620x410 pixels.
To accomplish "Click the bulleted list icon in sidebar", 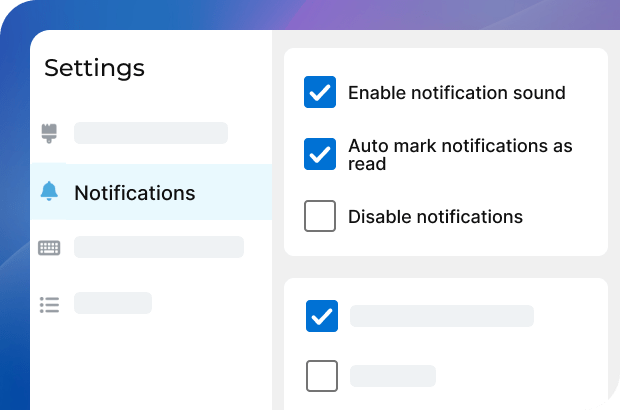I will [x=49, y=303].
